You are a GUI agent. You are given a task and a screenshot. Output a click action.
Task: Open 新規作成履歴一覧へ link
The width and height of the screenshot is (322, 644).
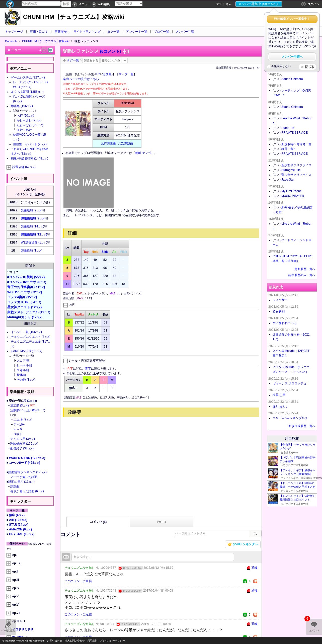[x=302, y=426]
